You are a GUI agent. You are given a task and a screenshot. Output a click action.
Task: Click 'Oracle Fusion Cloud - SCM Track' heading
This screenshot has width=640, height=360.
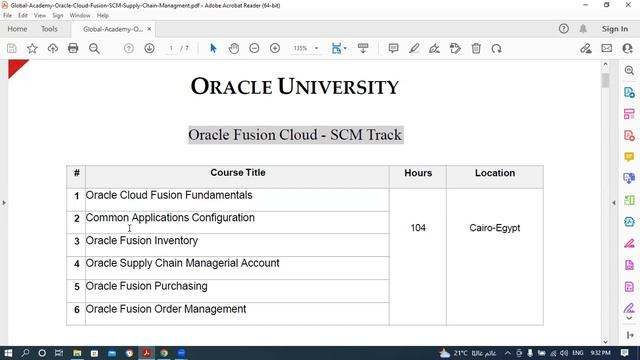pyautogui.click(x=296, y=135)
